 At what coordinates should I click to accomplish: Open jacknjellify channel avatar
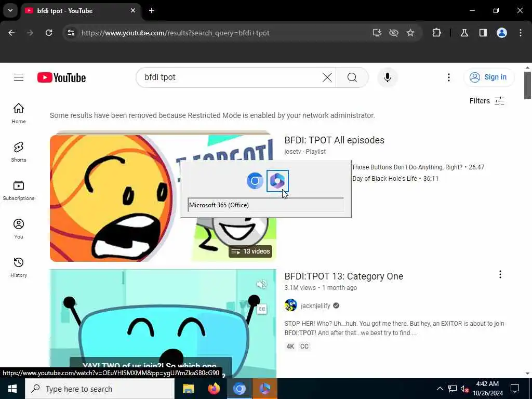[291, 305]
